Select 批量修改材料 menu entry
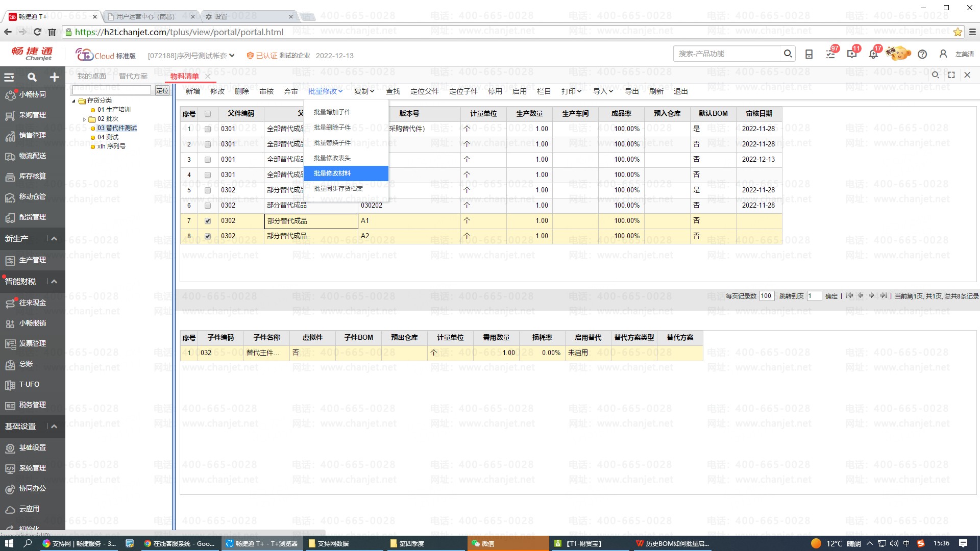Viewport: 980px width, 551px height. coord(332,173)
